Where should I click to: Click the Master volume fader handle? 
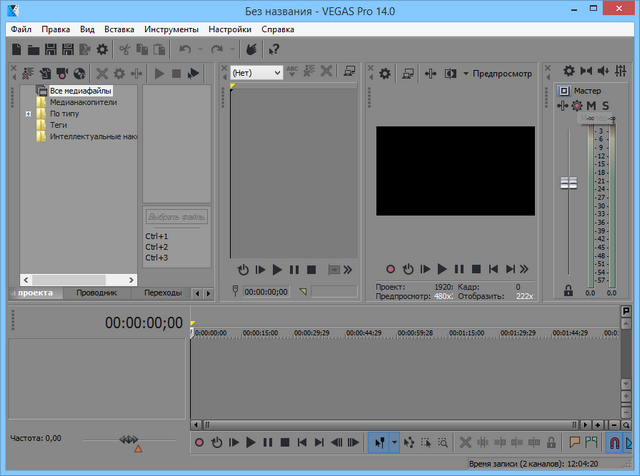(569, 183)
